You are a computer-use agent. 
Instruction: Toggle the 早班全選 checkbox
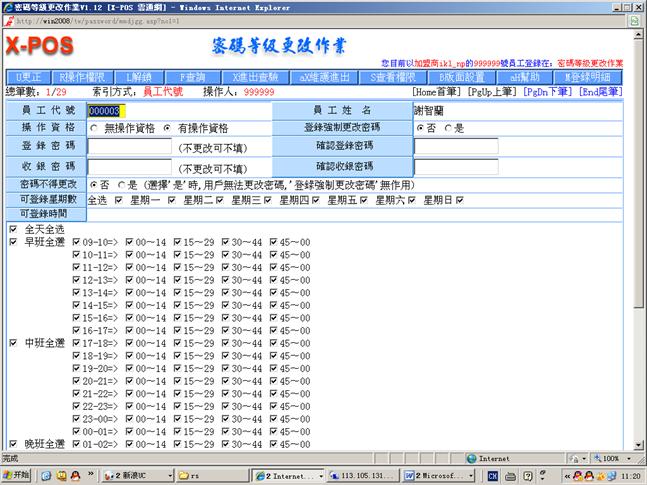pyautogui.click(x=12, y=242)
